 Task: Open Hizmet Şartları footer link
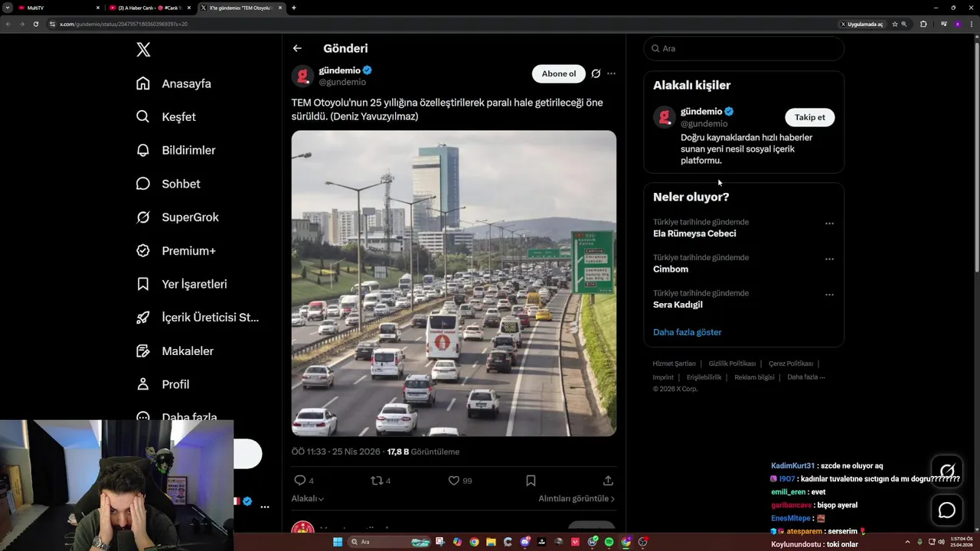tap(674, 364)
